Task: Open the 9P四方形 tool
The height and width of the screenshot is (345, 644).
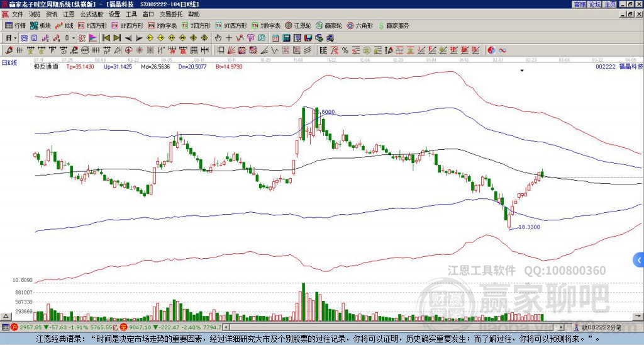Action: click(x=127, y=25)
